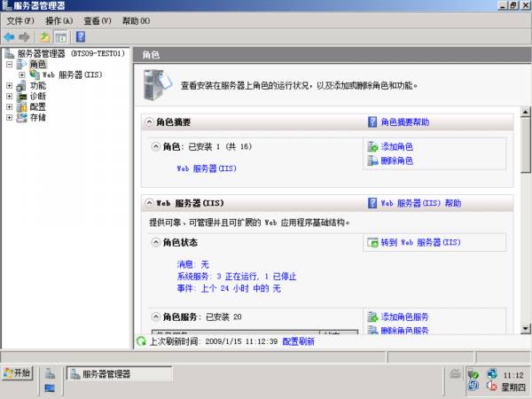The height and width of the screenshot is (399, 532).
Task: Collapse the 角色服务 subsection
Action: [155, 317]
